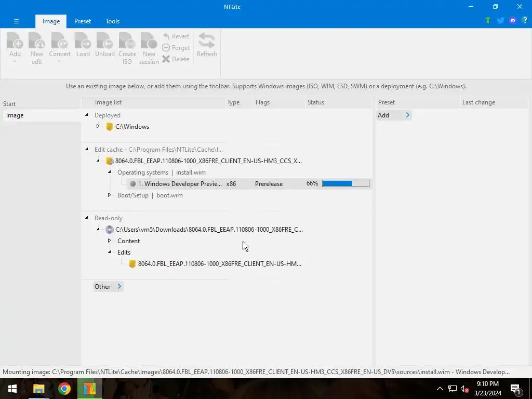Screen dimensions: 532x399
Task: Open the Discord link icon
Action: point(513,20)
